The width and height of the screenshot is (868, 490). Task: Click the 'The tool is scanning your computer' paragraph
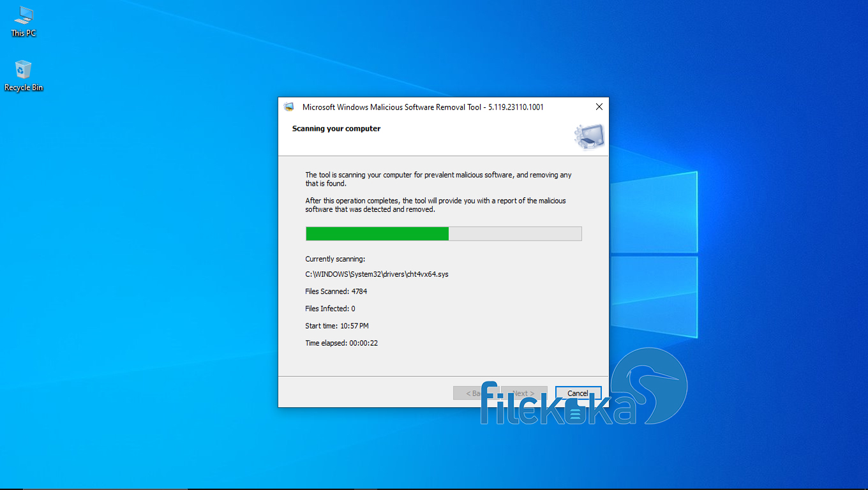tap(438, 179)
